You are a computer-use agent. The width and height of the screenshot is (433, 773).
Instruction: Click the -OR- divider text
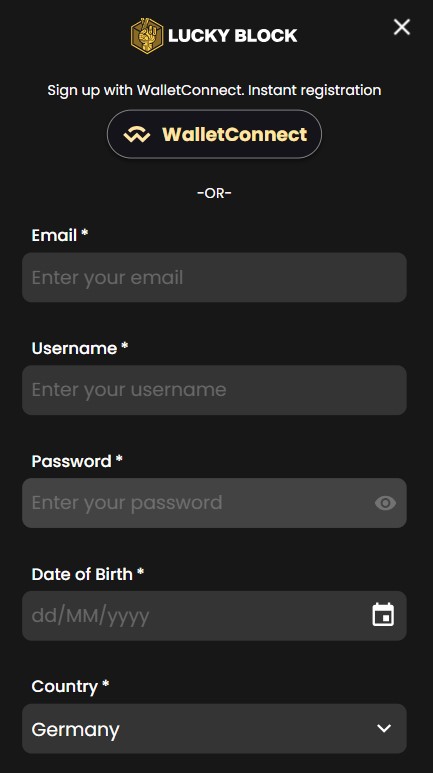[215, 193]
